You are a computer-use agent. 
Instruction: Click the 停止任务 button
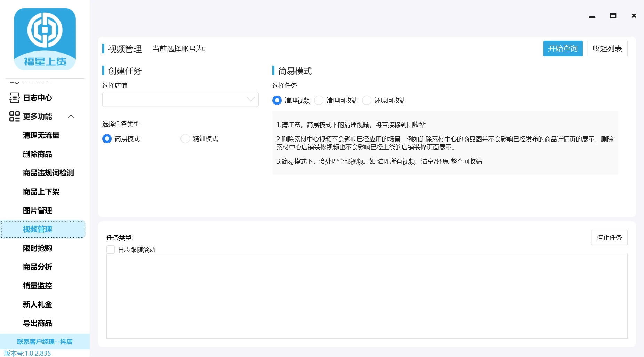[x=609, y=238]
